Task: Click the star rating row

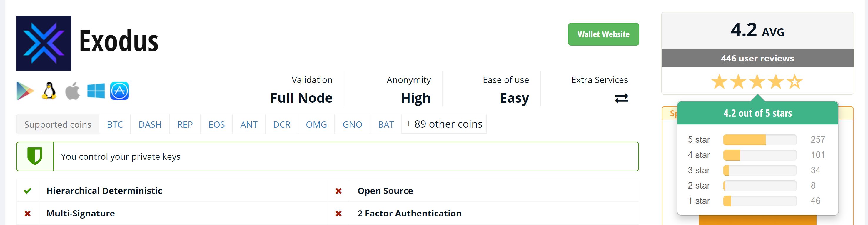Action: point(757,82)
